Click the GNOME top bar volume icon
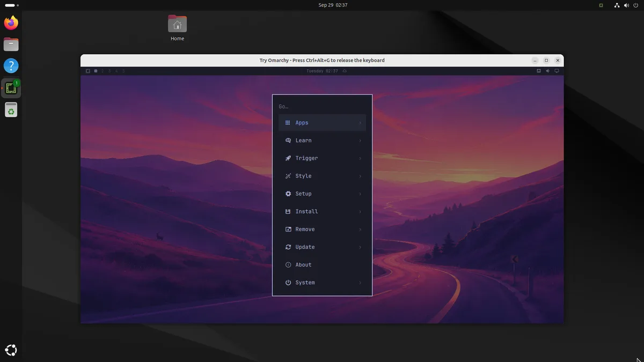The image size is (644, 362). pos(626,5)
